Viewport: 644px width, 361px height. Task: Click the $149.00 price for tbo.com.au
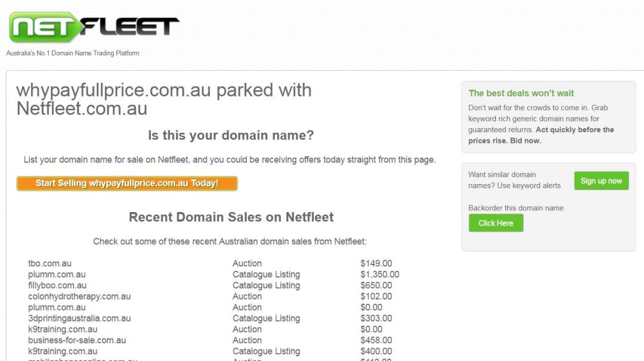pyautogui.click(x=376, y=263)
